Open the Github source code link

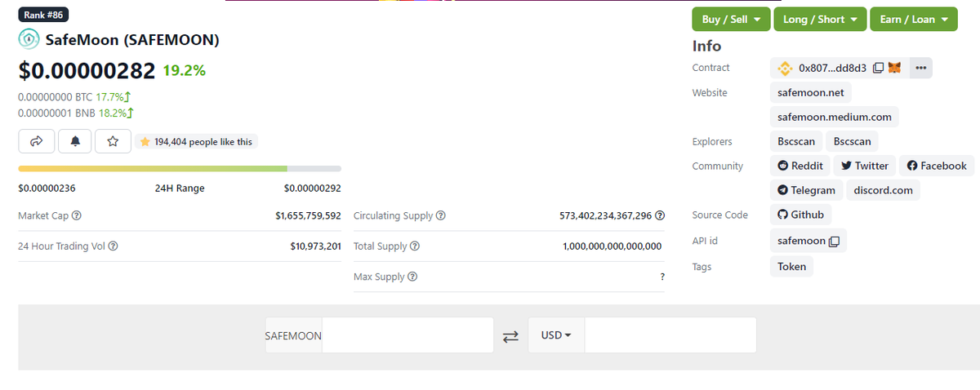[x=801, y=215]
